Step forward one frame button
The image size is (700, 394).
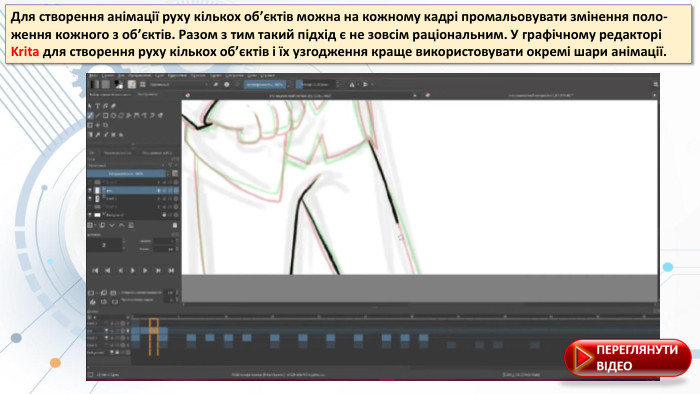tap(145, 270)
